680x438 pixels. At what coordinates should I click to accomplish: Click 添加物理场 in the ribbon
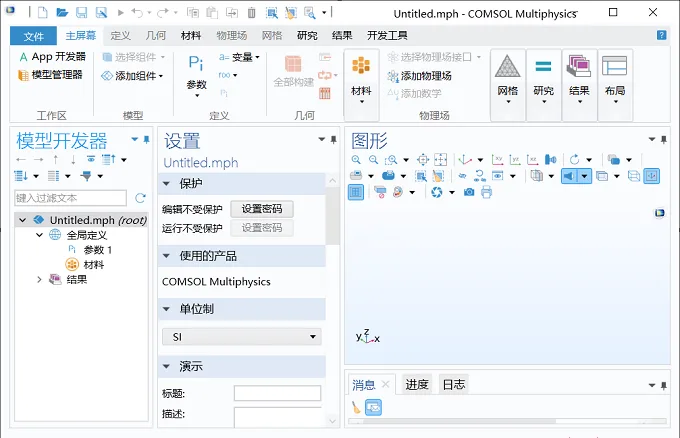[x=419, y=76]
